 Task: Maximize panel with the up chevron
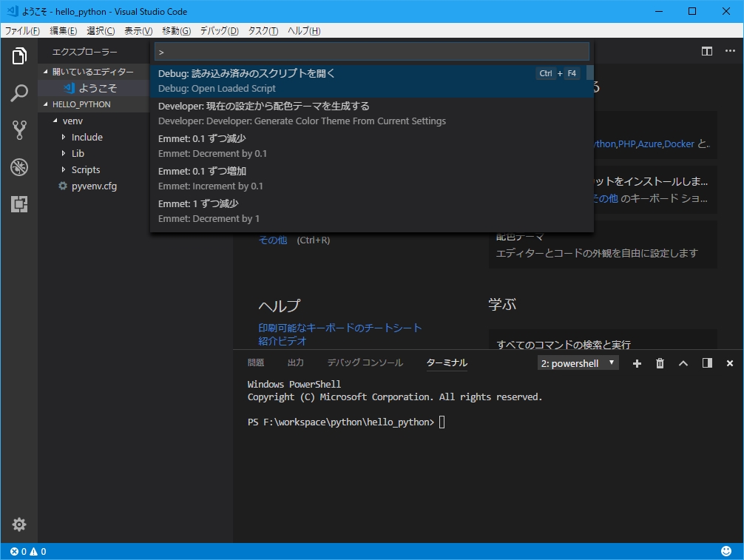(x=683, y=363)
